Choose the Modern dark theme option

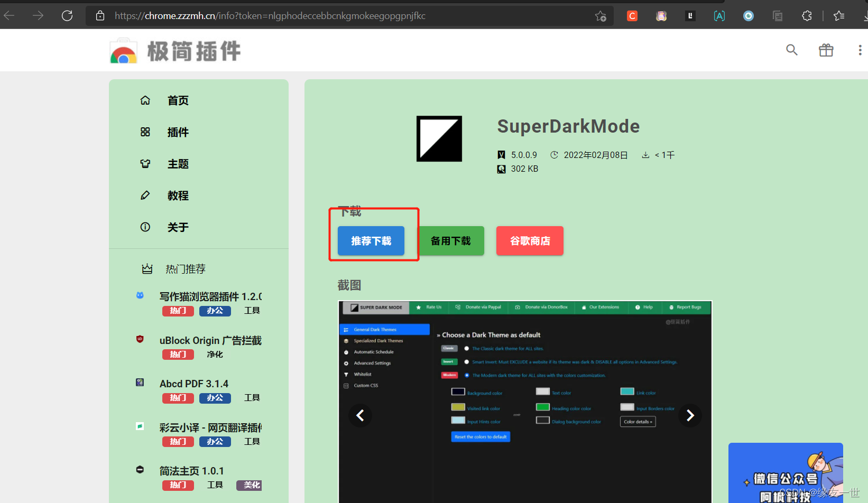[x=466, y=375]
